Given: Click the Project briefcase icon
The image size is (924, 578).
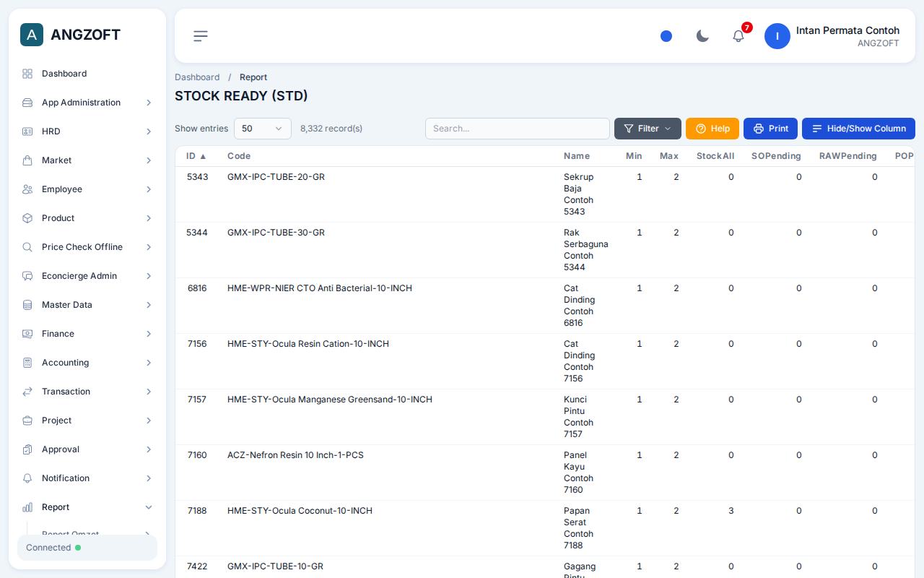Looking at the screenshot, I should pyautogui.click(x=27, y=420).
